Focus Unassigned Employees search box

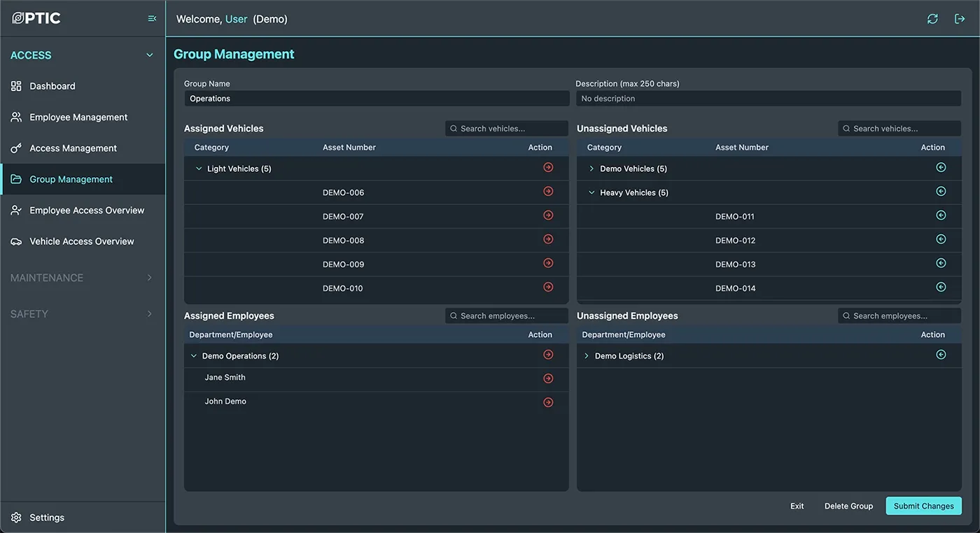point(899,316)
